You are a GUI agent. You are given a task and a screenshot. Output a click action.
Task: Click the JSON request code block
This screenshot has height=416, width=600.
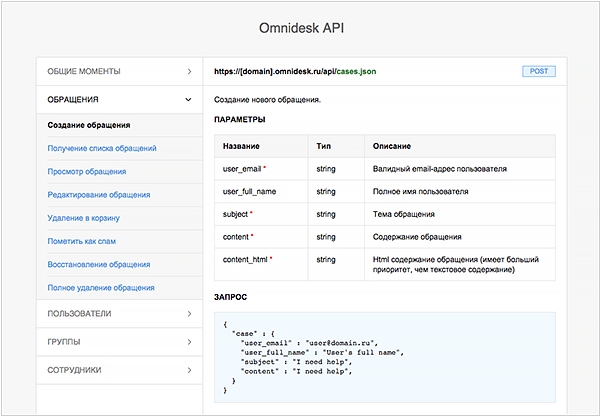pyautogui.click(x=385, y=357)
